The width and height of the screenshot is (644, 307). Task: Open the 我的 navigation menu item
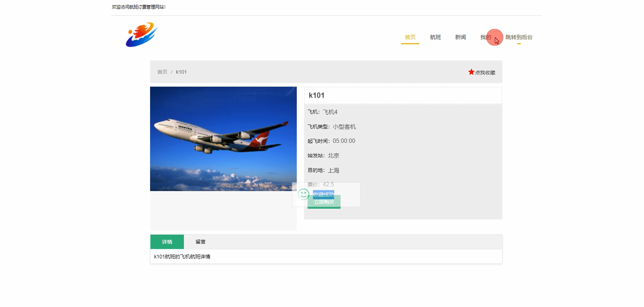(x=486, y=37)
